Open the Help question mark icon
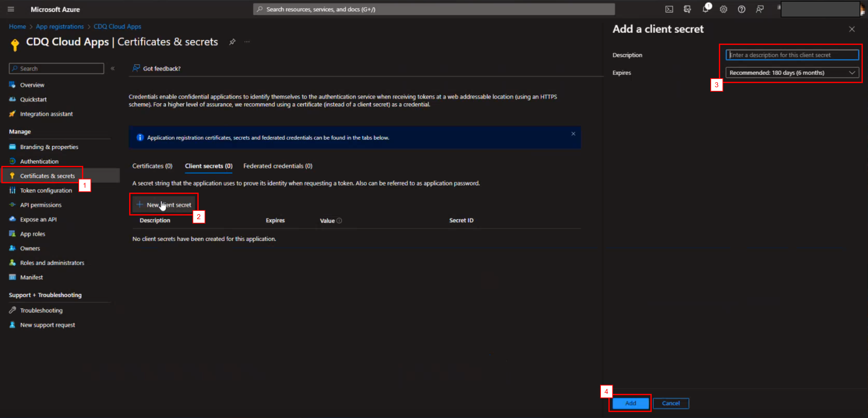Viewport: 868px width, 418px height. point(741,9)
